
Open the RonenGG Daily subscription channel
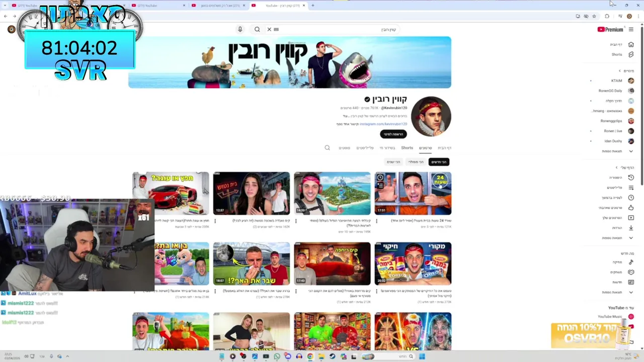click(616, 90)
